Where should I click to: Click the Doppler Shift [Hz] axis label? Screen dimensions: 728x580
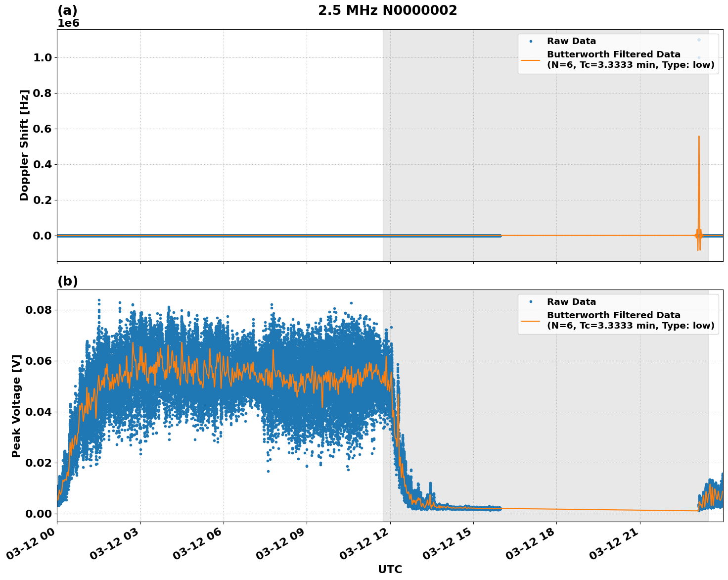coord(24,145)
